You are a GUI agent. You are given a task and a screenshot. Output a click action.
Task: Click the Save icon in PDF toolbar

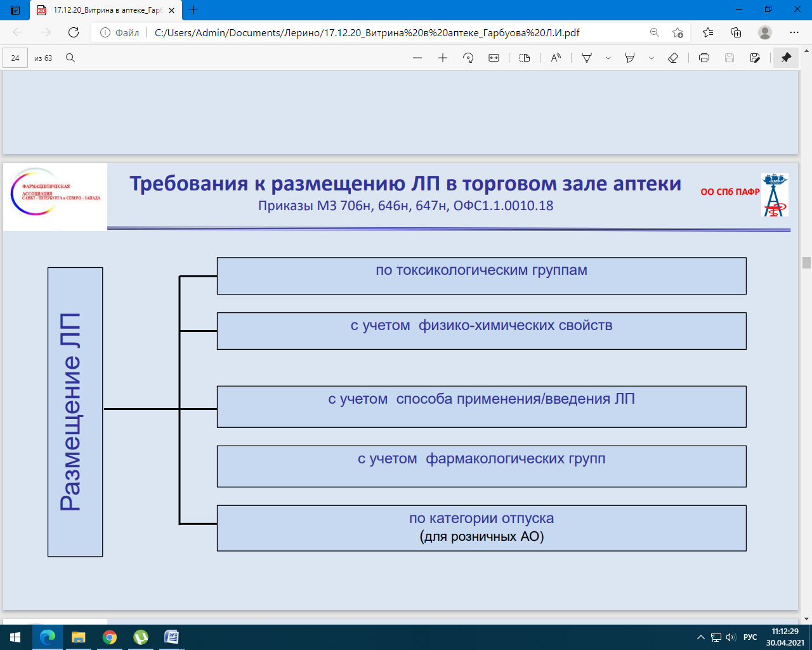click(730, 58)
